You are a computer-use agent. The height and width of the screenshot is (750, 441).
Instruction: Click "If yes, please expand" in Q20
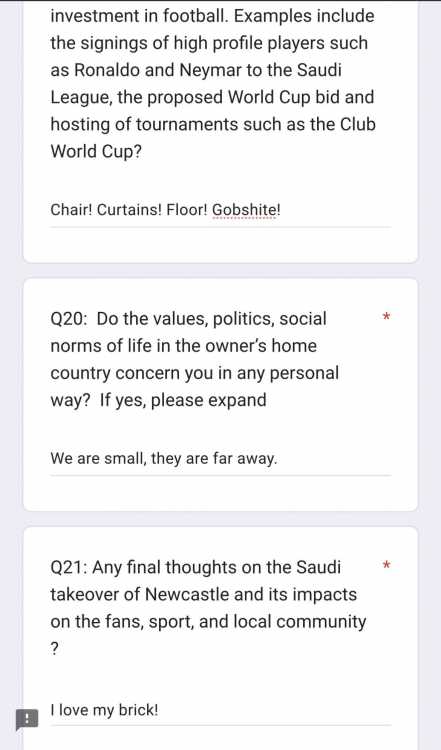click(183, 400)
